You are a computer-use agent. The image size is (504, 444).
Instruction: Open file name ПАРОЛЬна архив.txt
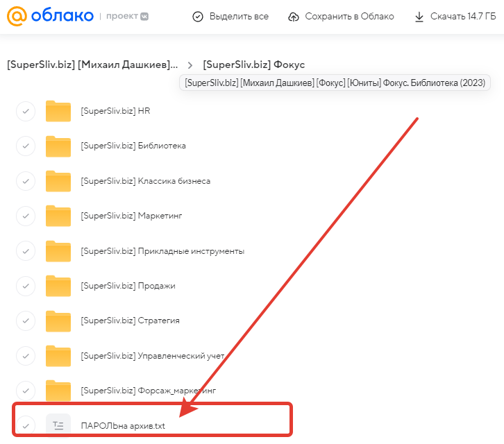click(123, 426)
